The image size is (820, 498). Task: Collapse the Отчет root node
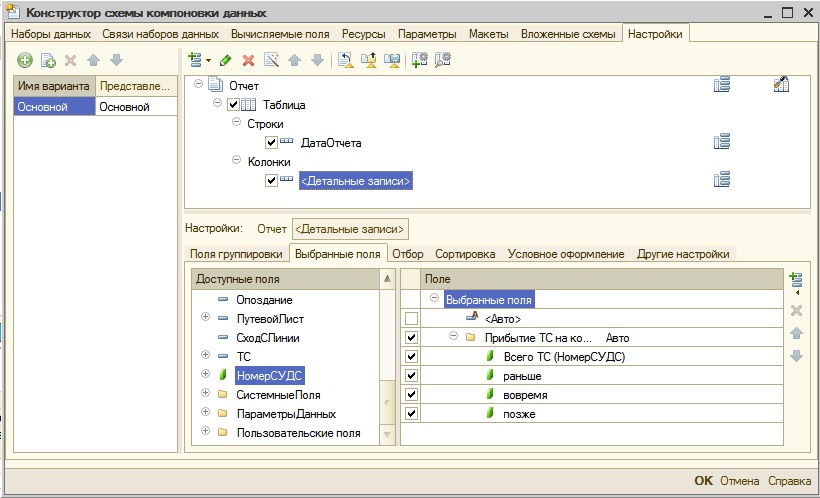click(x=198, y=84)
